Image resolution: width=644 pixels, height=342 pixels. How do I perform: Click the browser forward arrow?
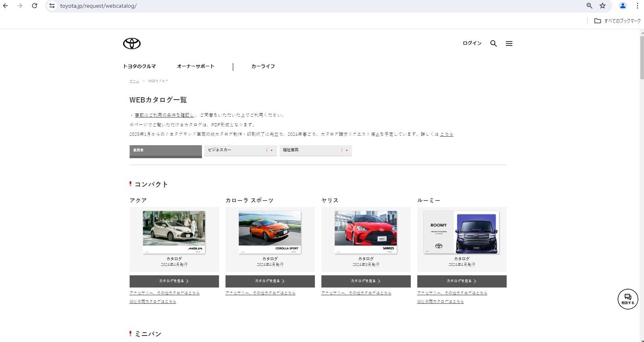[x=20, y=6]
